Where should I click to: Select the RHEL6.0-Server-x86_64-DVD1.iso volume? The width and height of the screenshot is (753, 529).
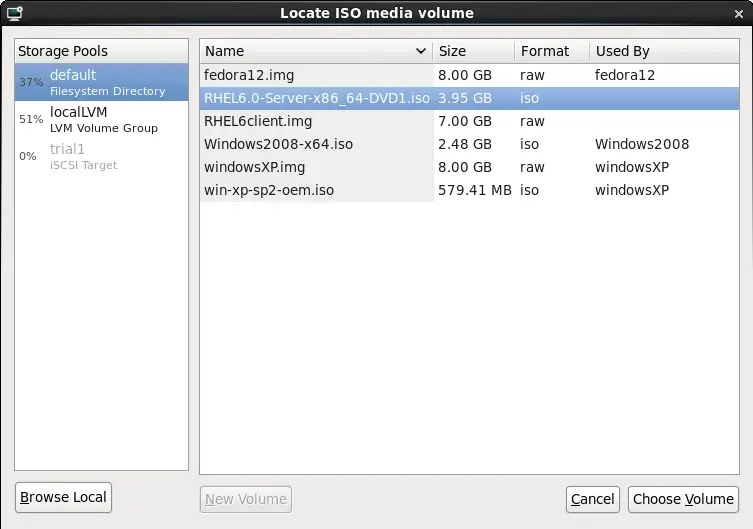[318, 98]
